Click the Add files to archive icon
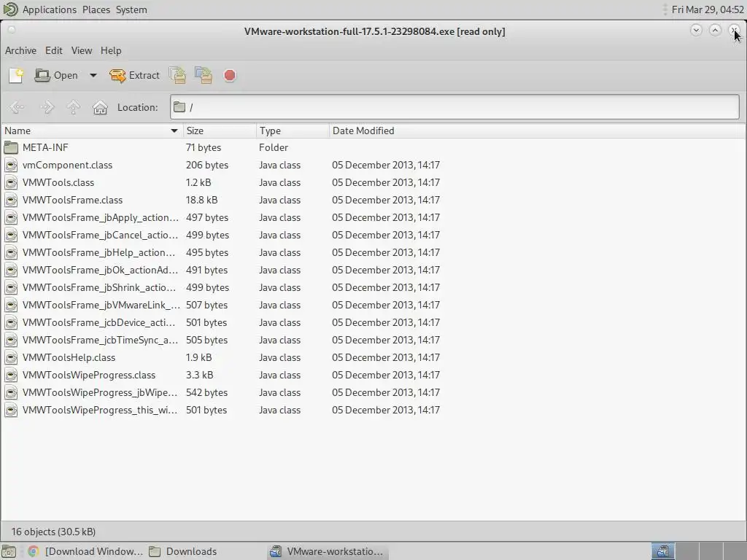The image size is (747, 560). point(178,75)
